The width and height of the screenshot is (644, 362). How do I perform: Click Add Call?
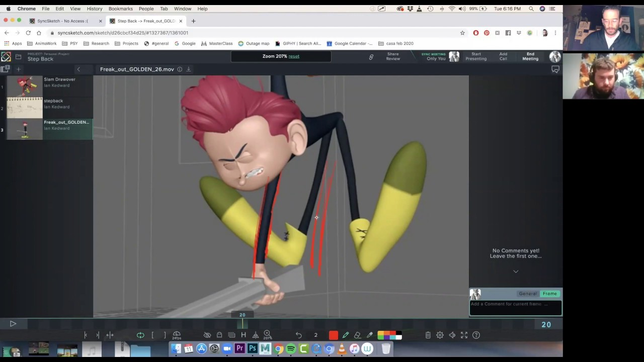(x=503, y=56)
